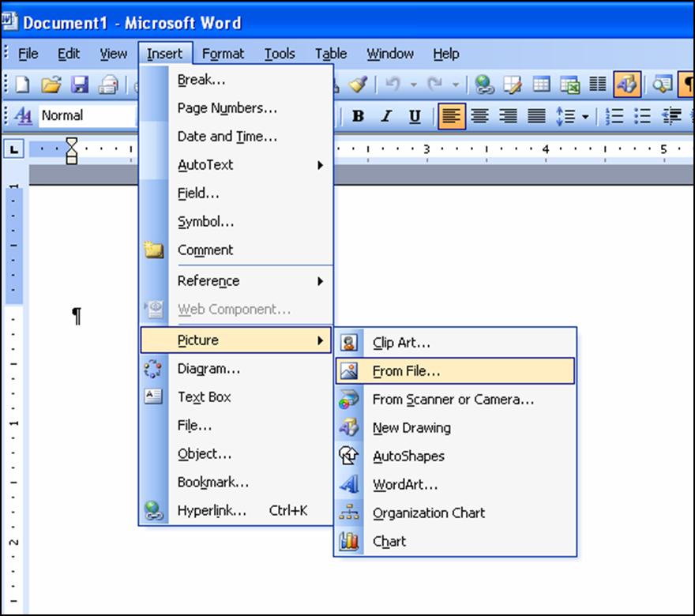Screen dimensions: 695x616
Task: Toggle Bold formatting
Action: [x=358, y=116]
